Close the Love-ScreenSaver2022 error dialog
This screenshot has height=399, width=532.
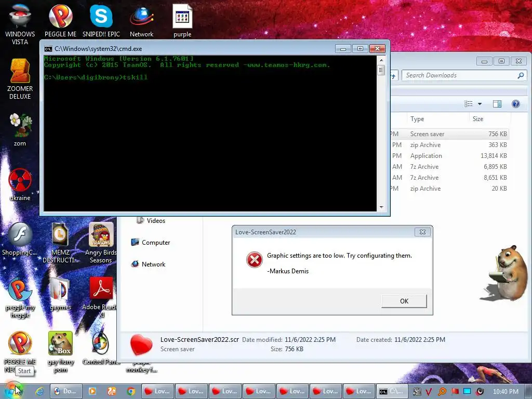pos(422,232)
